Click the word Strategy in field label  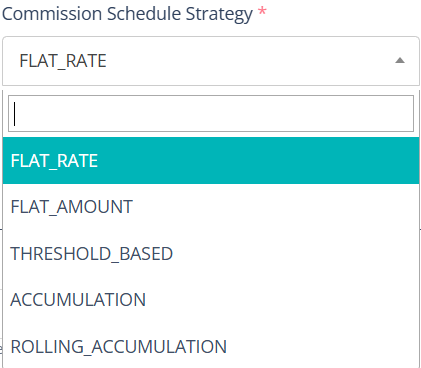pos(219,14)
